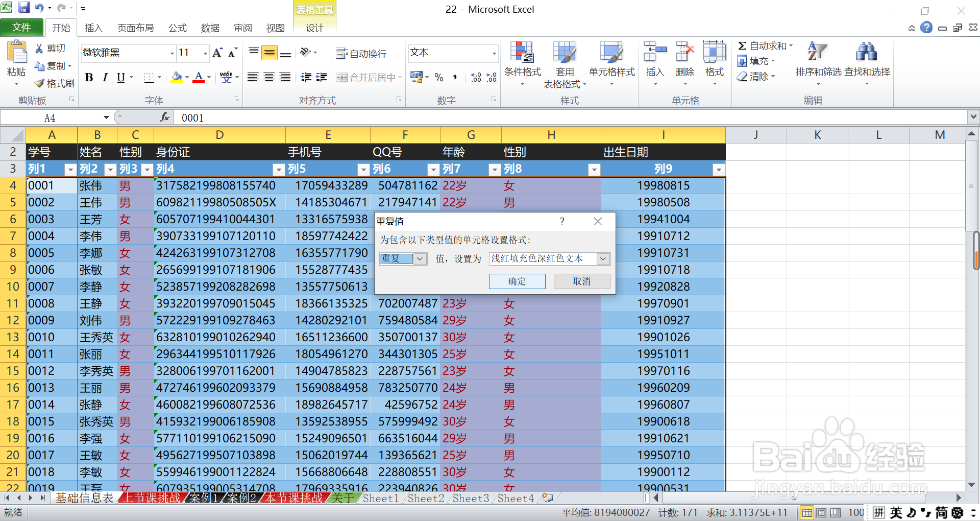Select the Format Painter (格式刷) brush
The width and height of the screenshot is (980, 521).
(39, 83)
